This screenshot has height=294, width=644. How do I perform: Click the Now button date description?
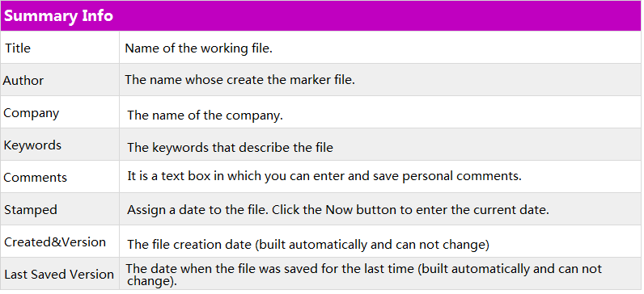(338, 210)
